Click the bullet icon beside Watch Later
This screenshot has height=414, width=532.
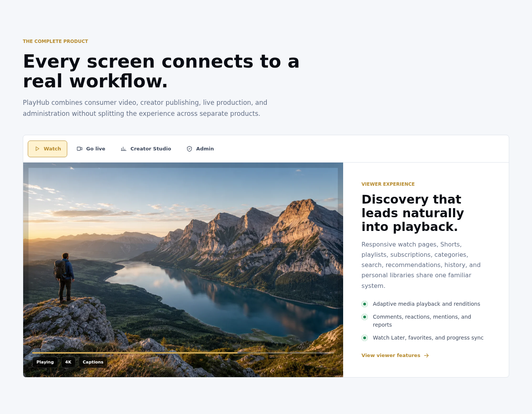tap(365, 338)
